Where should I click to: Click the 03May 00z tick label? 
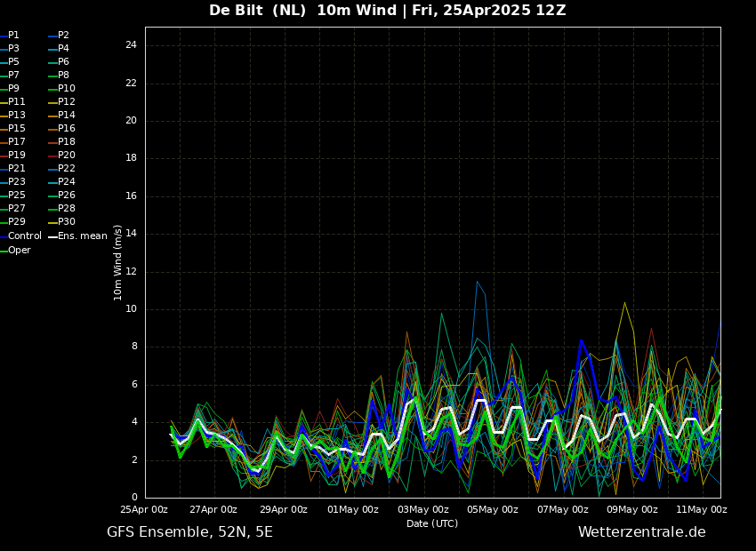(x=422, y=510)
